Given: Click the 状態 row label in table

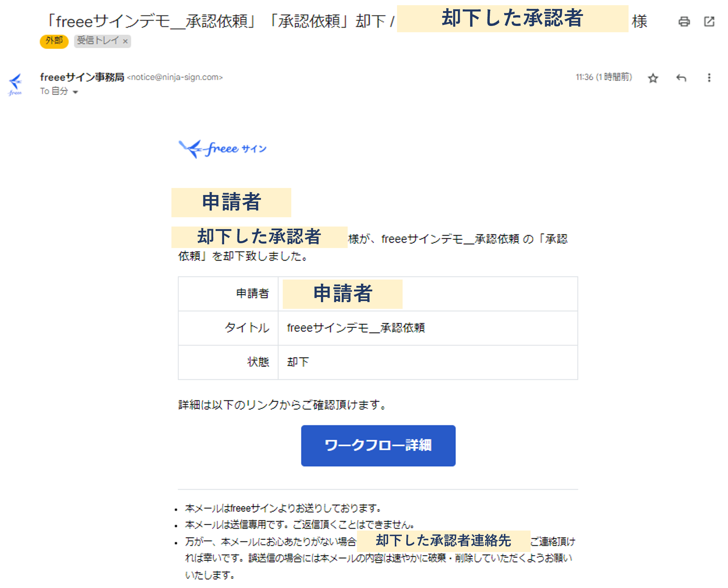Looking at the screenshot, I should 258,362.
